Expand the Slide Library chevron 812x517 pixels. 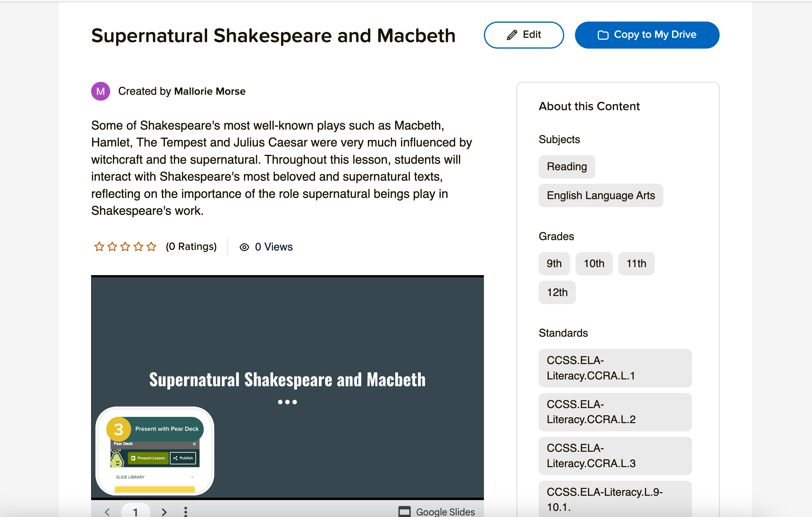[x=192, y=477]
